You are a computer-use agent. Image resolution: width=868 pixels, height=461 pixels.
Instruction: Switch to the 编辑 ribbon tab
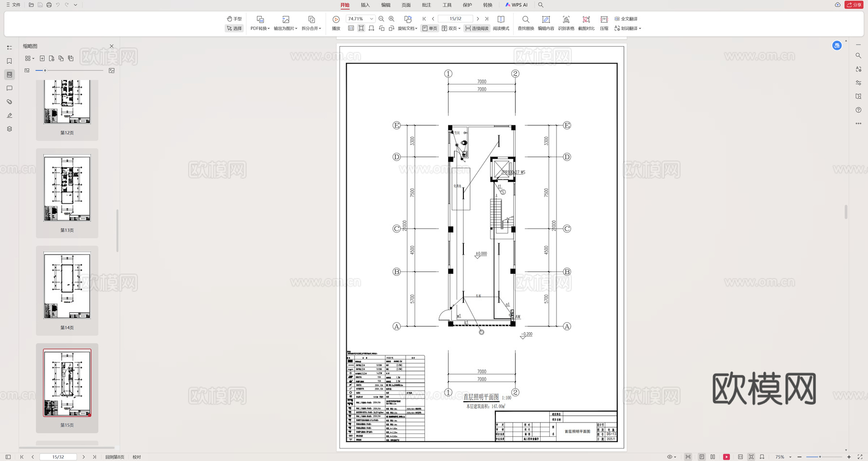click(x=386, y=5)
